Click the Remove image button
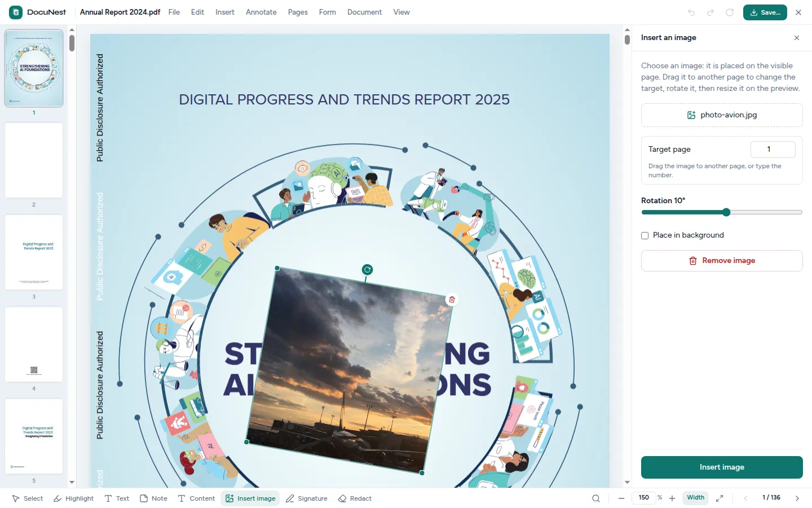The width and height of the screenshot is (812, 508). [x=722, y=261]
